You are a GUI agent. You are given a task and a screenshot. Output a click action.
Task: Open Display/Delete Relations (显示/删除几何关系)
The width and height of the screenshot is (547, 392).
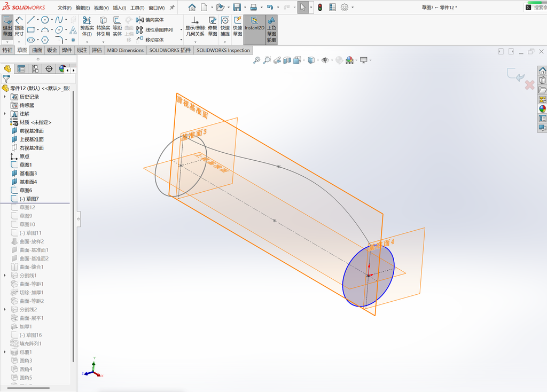coord(195,27)
